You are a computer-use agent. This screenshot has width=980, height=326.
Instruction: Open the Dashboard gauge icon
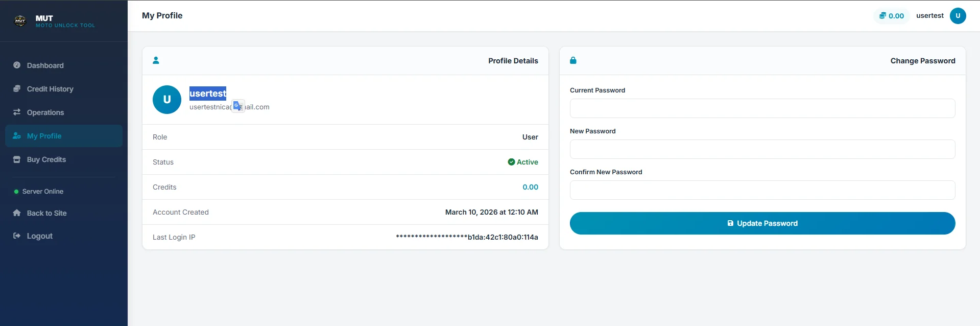(x=17, y=65)
